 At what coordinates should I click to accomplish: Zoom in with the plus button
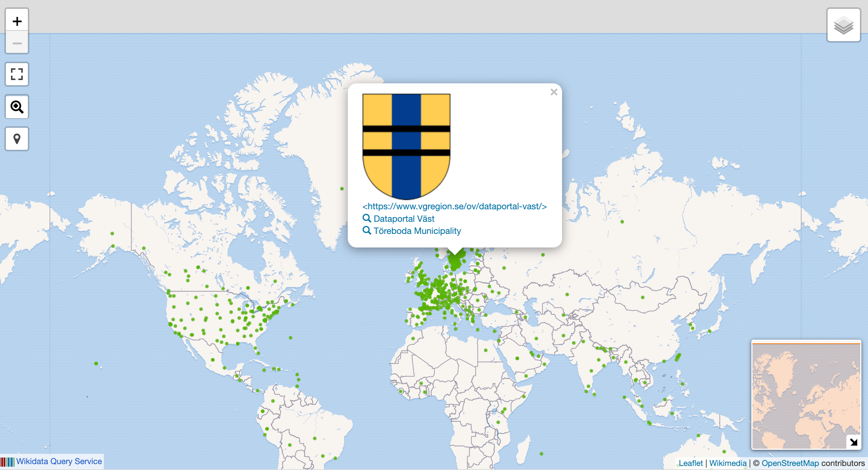pos(17,21)
